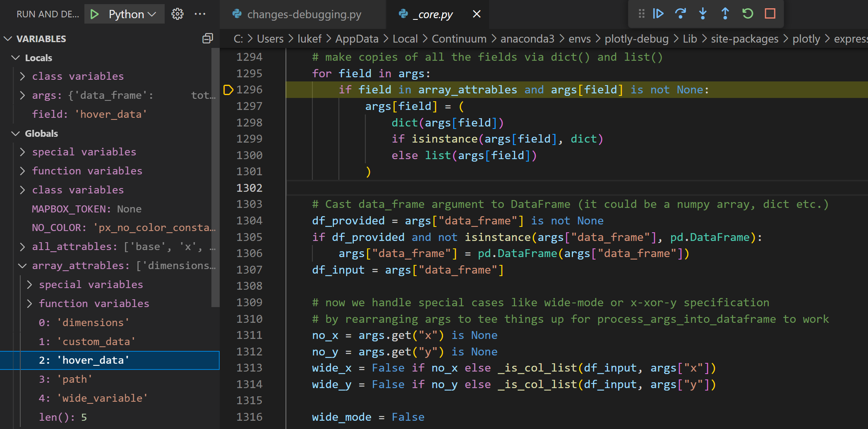Click breadcrumb segment plotly-debug
This screenshot has height=429, width=868.
636,39
